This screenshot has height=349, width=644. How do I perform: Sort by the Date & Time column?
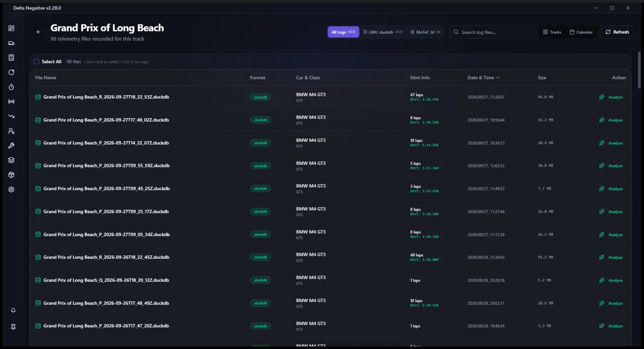[483, 78]
